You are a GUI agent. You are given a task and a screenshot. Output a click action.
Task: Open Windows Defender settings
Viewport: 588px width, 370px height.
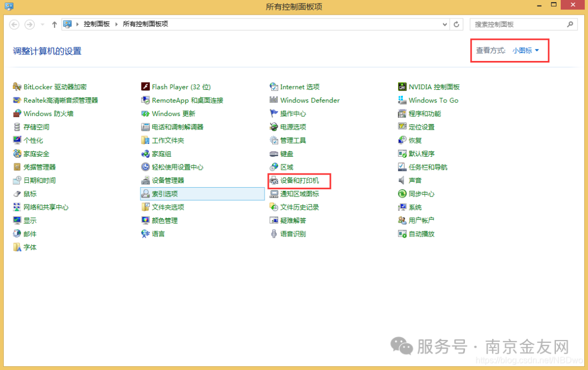click(x=309, y=100)
